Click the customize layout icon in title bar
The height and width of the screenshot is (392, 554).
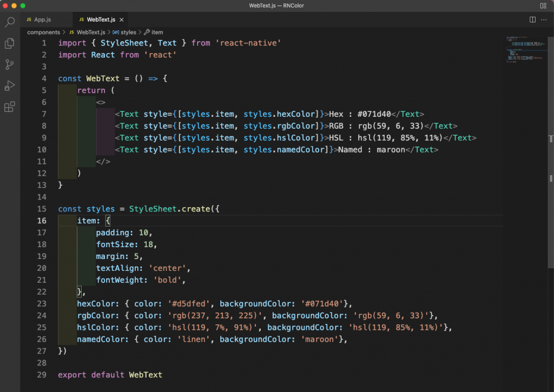coord(543,5)
